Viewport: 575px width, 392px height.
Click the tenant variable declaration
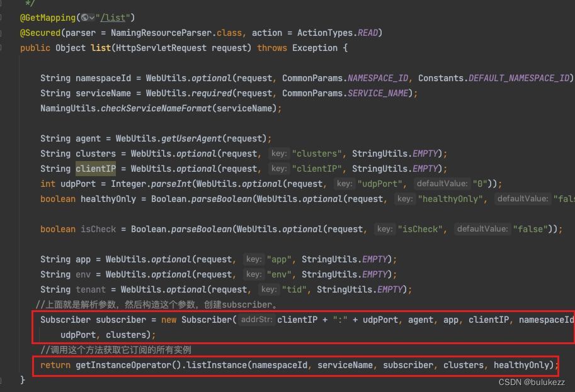coord(91,289)
